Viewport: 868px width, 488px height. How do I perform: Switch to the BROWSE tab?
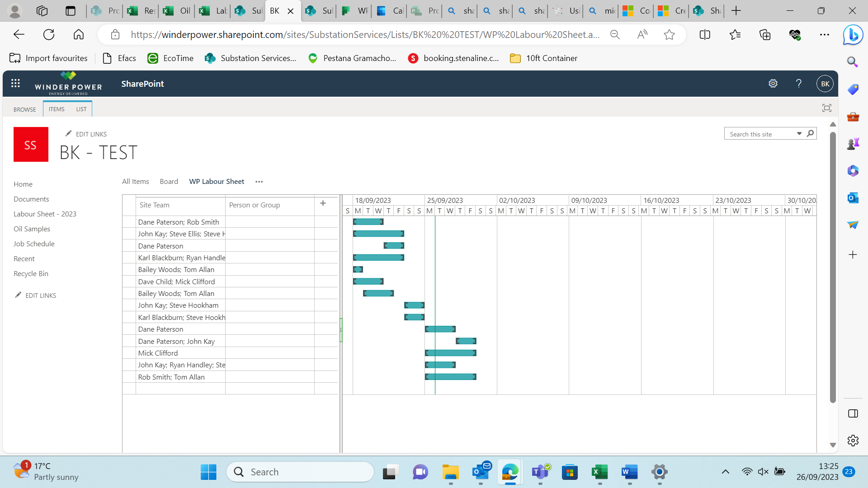[x=24, y=109]
